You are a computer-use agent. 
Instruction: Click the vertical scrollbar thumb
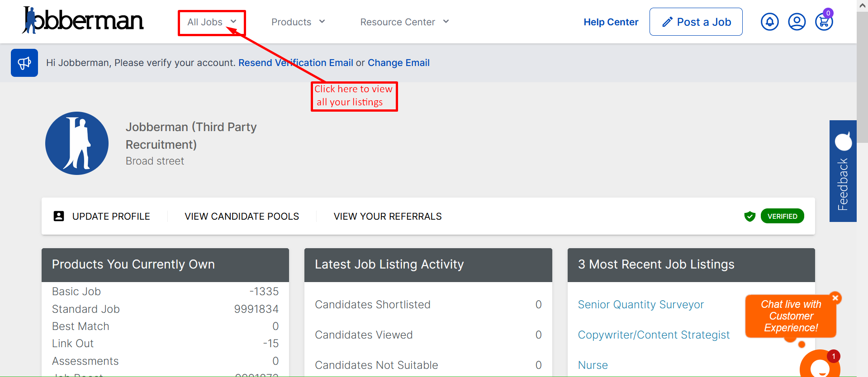coord(862,77)
